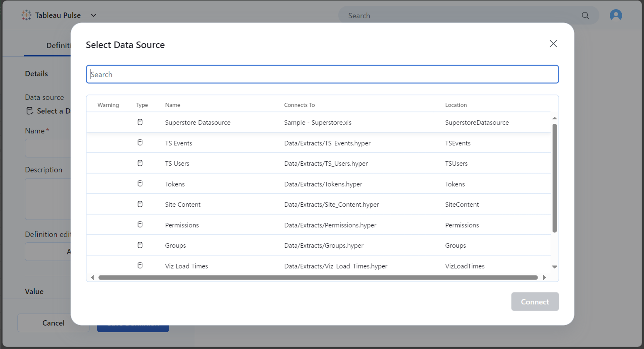
Task: Click the Connect button
Action: click(535, 302)
